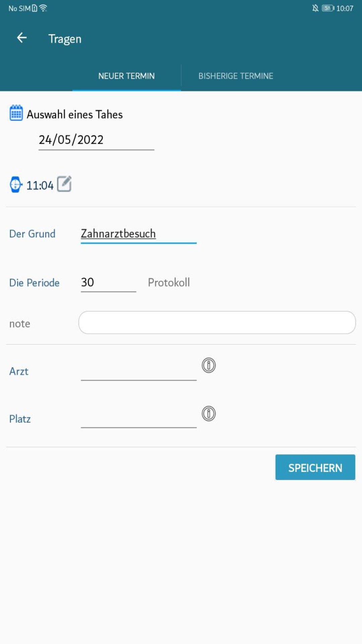The image size is (362, 644).
Task: Tap the Tragen screen title
Action: tap(65, 39)
